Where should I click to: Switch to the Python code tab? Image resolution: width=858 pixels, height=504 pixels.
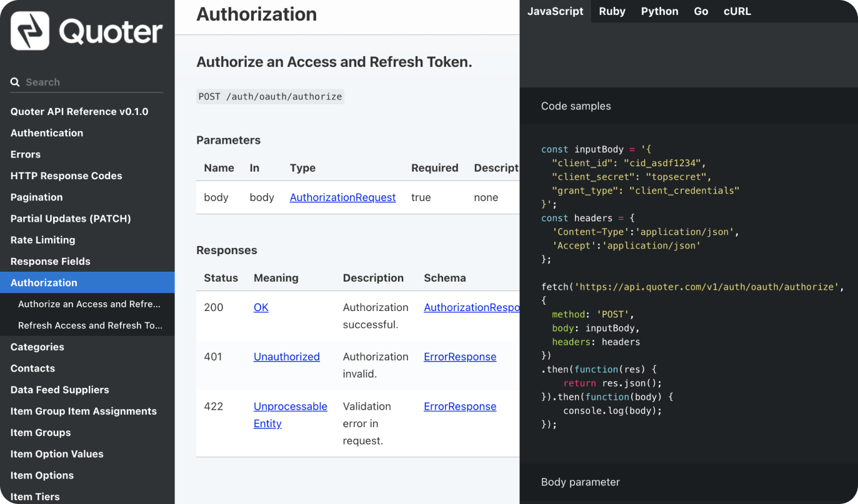click(x=659, y=11)
